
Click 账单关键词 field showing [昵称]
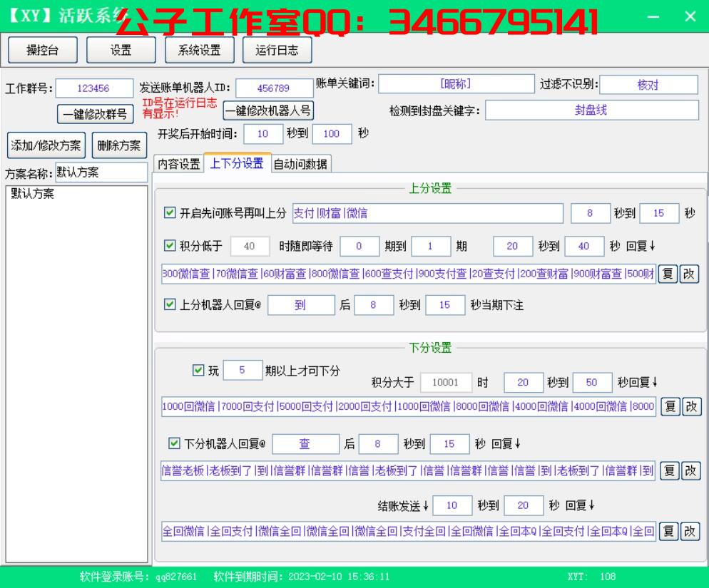[456, 83]
